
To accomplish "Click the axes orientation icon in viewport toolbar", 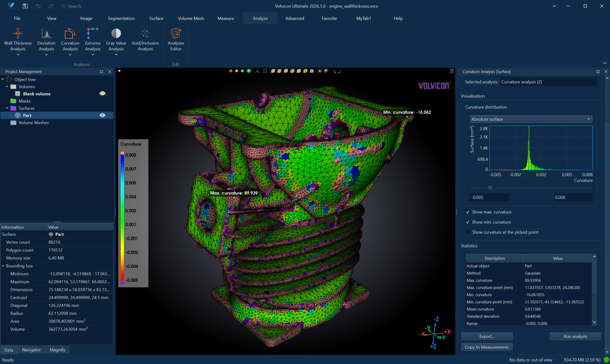I will [x=257, y=71].
